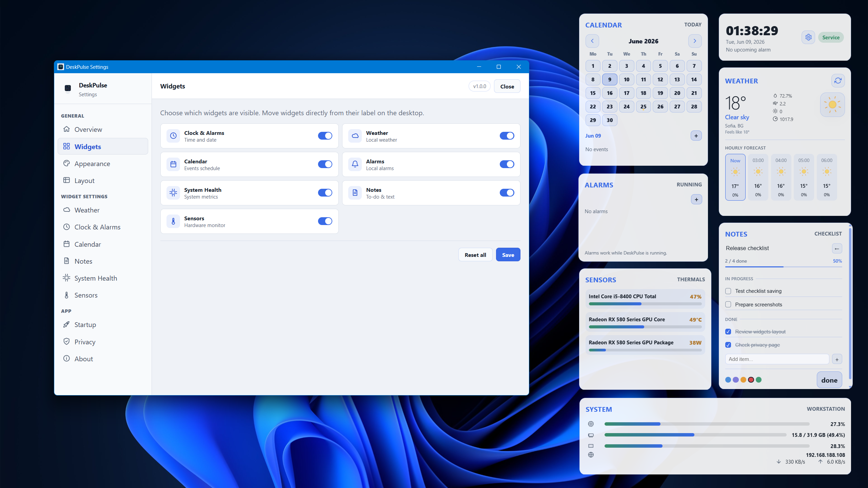Select blue color dot in Notes widget

click(x=728, y=380)
